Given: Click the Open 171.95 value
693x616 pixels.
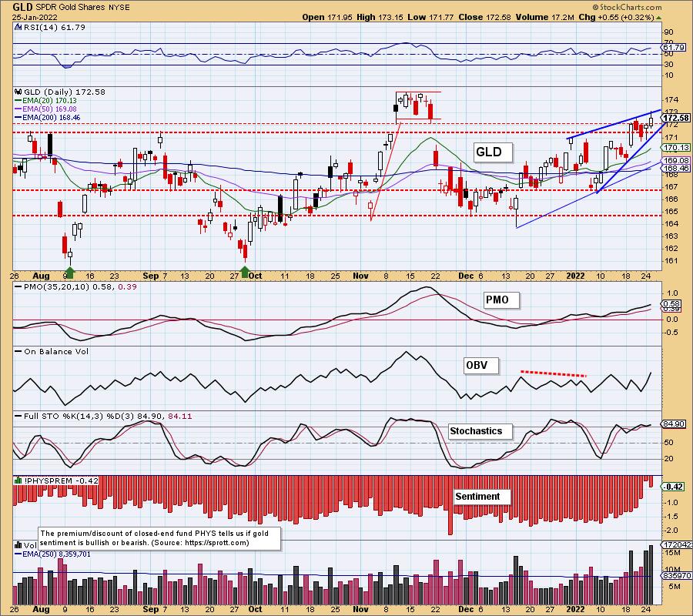Looking at the screenshot, I should tap(327, 17).
